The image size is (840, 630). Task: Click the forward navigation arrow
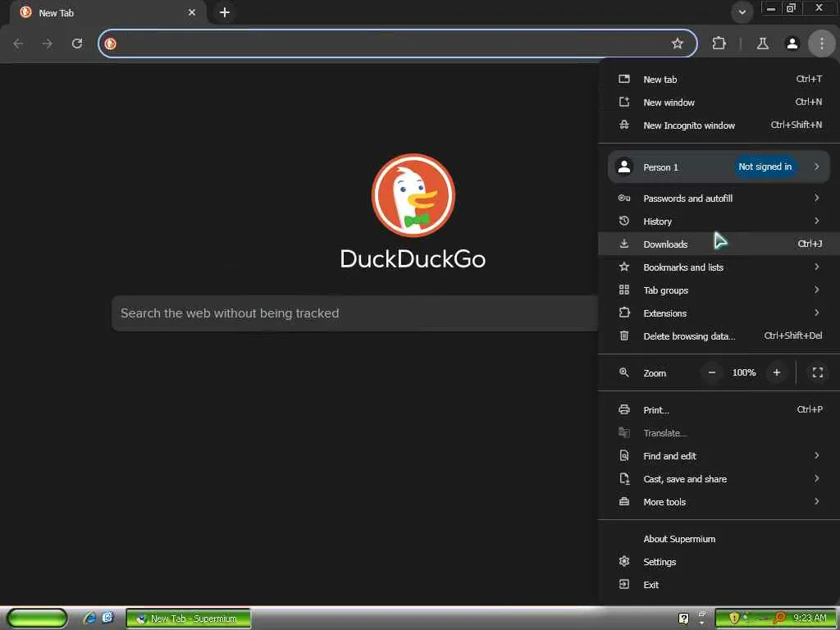[48, 43]
